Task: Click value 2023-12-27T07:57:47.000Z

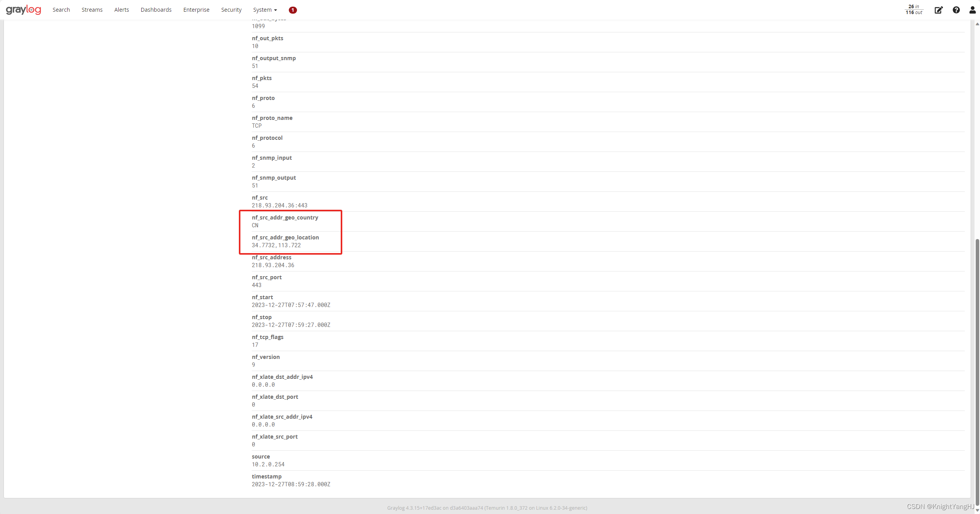Action: point(291,305)
